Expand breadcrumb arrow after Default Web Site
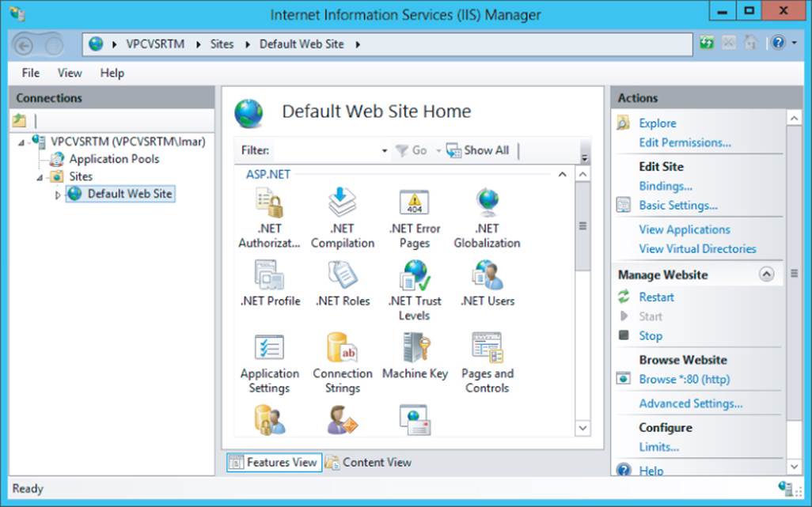Viewport: 812px width, 507px height. tap(358, 44)
